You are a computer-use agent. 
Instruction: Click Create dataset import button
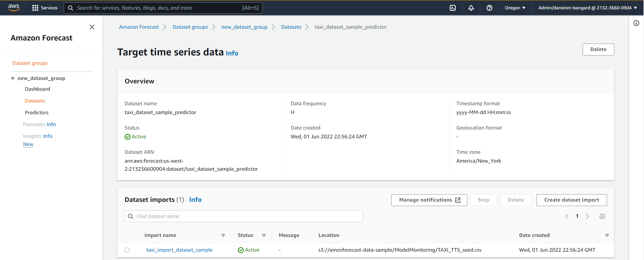(571, 200)
